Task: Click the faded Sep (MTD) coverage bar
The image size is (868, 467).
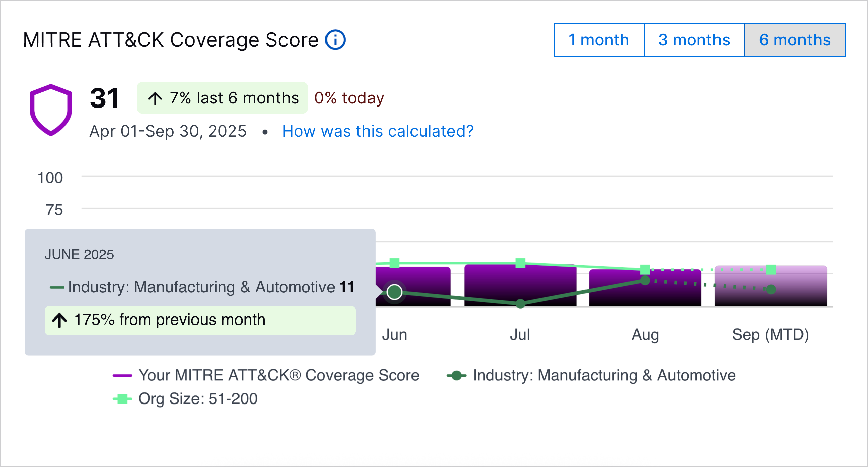Action: [x=771, y=286]
